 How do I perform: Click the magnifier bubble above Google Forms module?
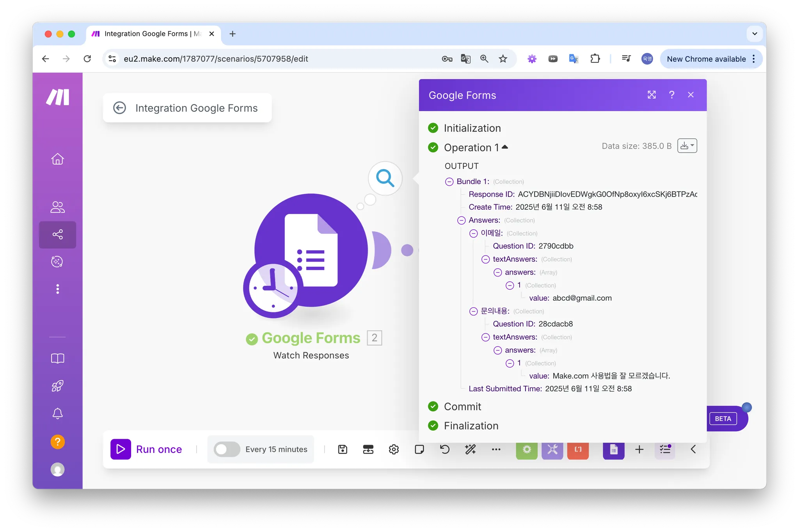385,178
